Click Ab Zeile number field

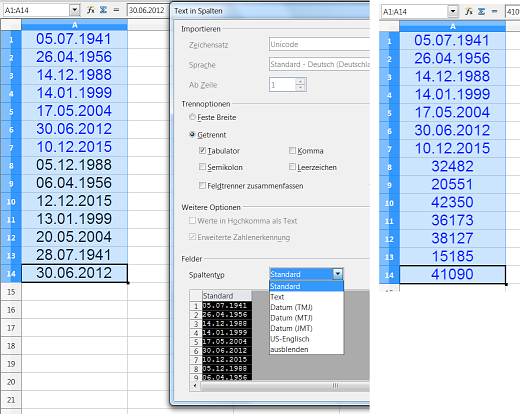point(283,85)
